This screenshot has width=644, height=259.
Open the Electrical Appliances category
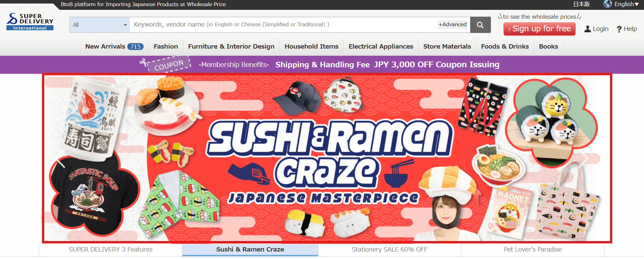click(381, 47)
